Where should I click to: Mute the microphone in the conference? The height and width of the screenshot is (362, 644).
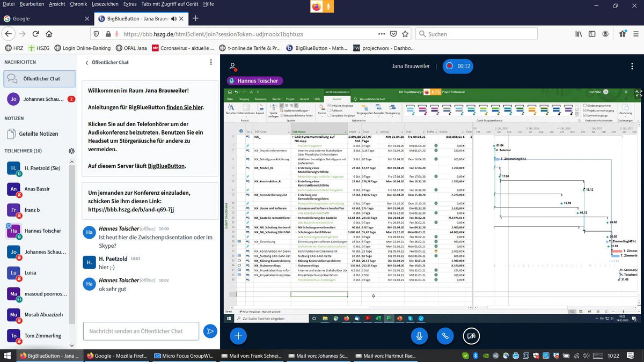[x=419, y=336]
